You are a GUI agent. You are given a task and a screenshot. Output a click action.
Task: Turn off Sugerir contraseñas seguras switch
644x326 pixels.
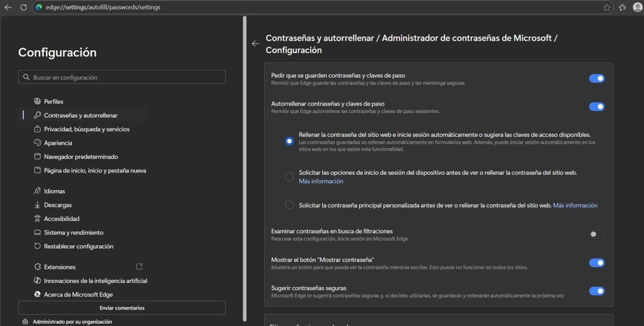click(x=596, y=291)
